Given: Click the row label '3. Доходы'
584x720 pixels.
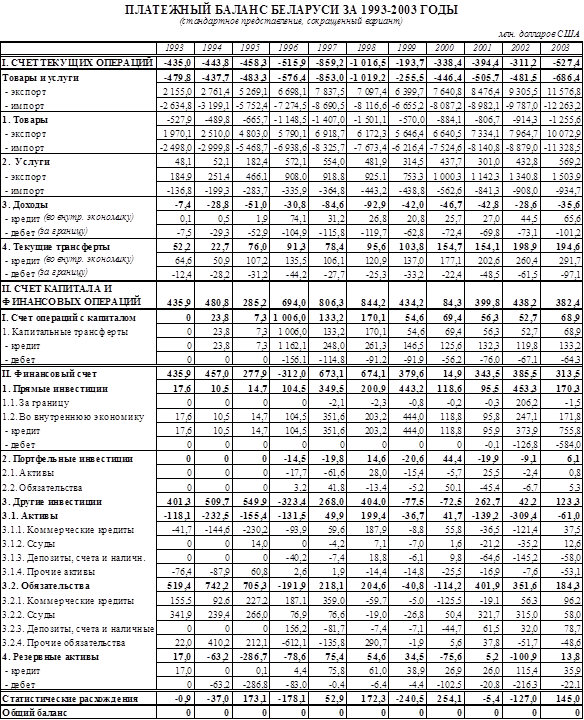Looking at the screenshot, I should [25, 205].
